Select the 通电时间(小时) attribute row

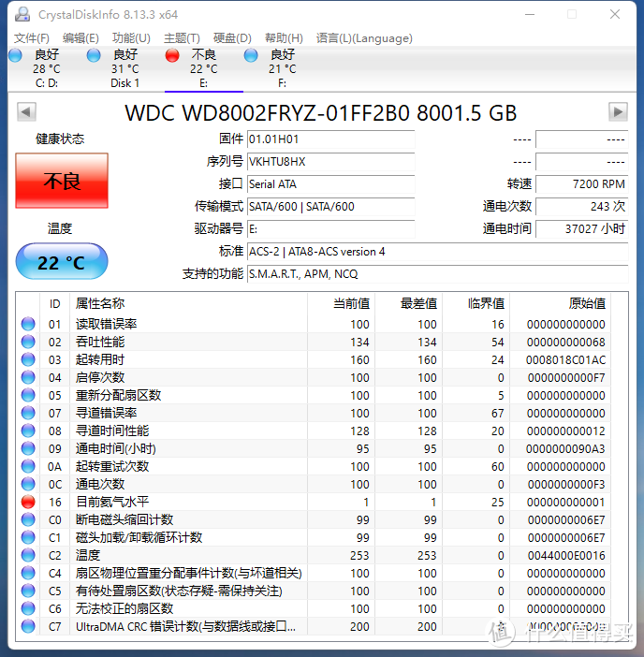314,448
